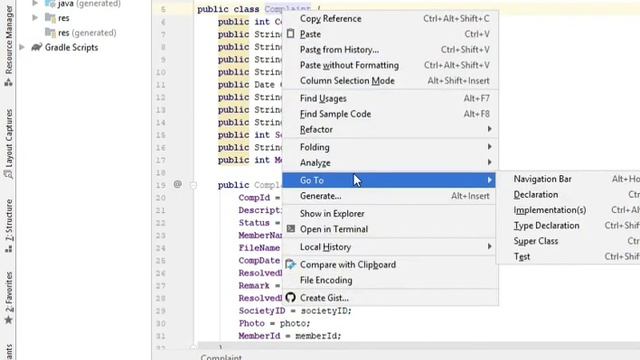
Task: Choose Open in Terminal
Action: tap(390, 229)
